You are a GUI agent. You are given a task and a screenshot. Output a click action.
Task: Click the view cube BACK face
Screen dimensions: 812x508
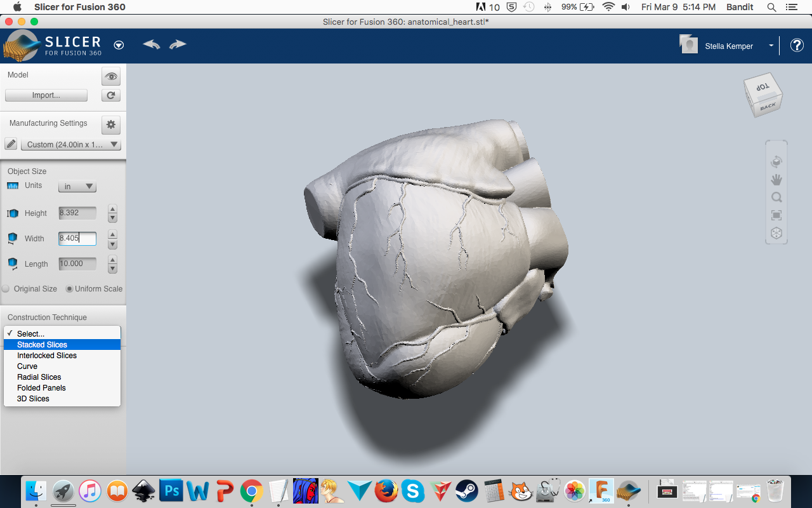[768, 106]
